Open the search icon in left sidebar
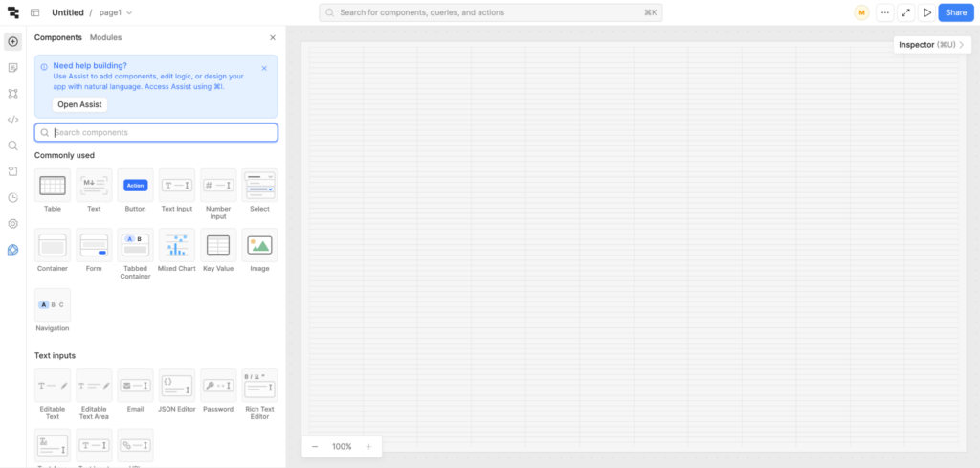The width and height of the screenshot is (980, 468). (12, 145)
